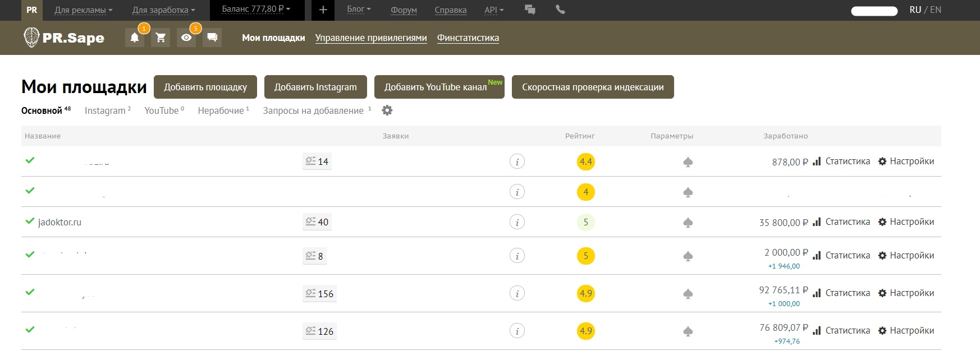Expand the 'Для заработка' dropdown menu
This screenshot has width=980, height=351.
pos(163,10)
